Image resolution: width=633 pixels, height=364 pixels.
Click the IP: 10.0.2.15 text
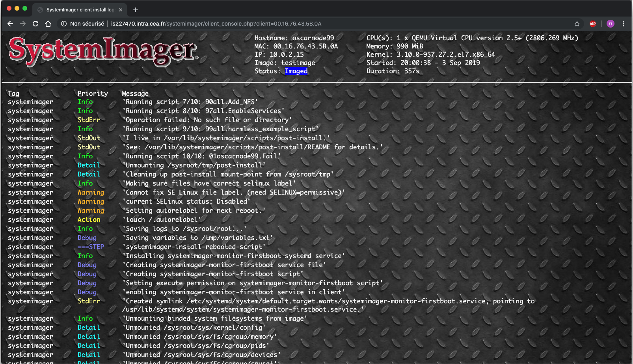pos(279,54)
